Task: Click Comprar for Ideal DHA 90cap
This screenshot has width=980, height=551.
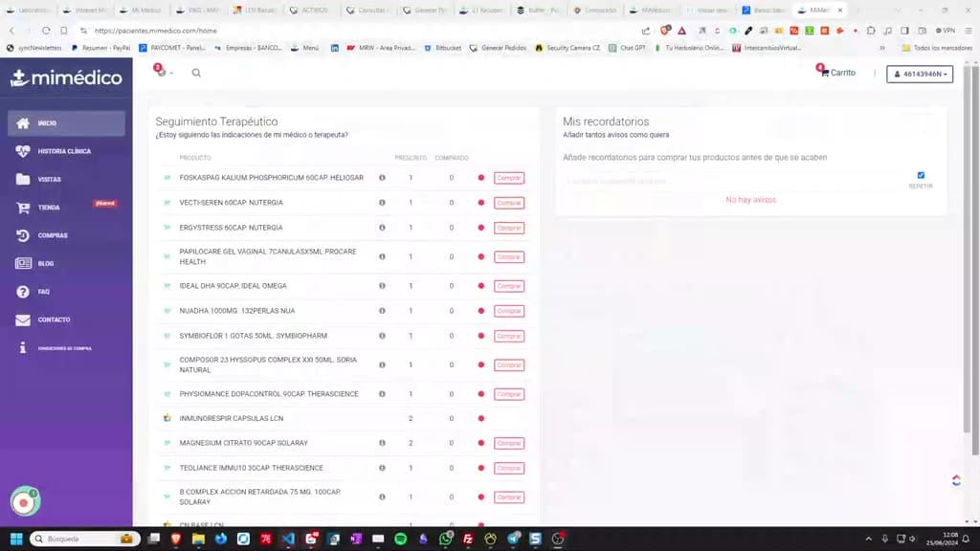Action: (509, 286)
